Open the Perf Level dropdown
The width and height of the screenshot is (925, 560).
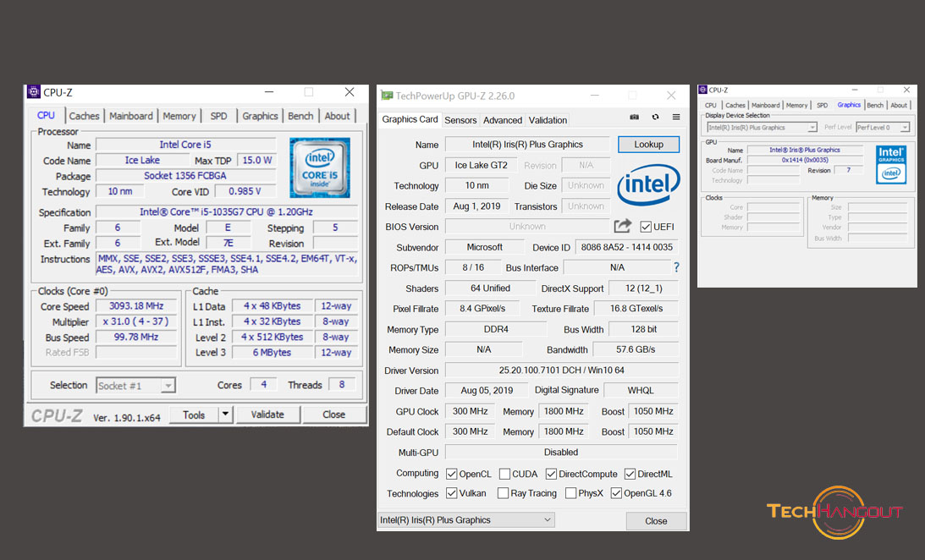883,128
